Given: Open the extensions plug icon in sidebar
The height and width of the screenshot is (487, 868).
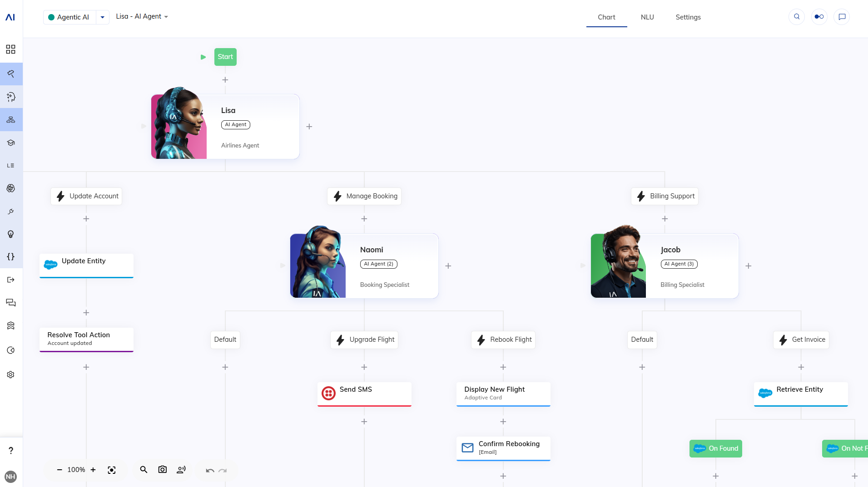Looking at the screenshot, I should coord(11,211).
